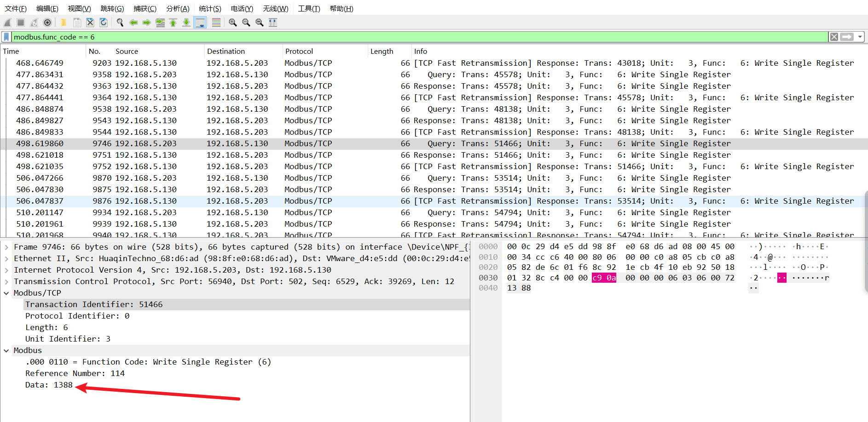The width and height of the screenshot is (868, 422).
Task: Select the Unit Identifier: 3 field
Action: pos(247,339)
